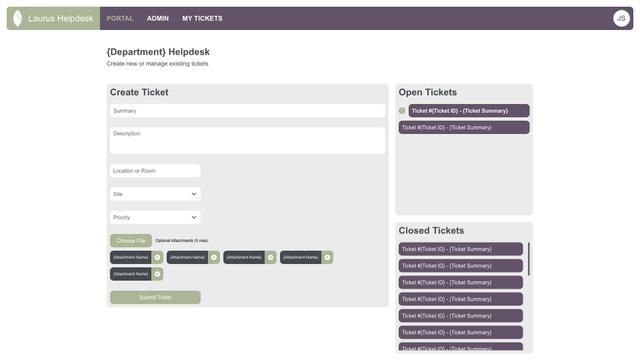This screenshot has height=360, width=640.
Task: Click the Open Tickets heading
Action: click(x=428, y=92)
